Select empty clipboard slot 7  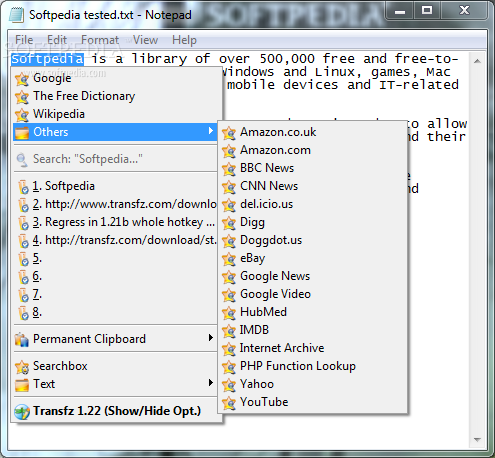115,294
